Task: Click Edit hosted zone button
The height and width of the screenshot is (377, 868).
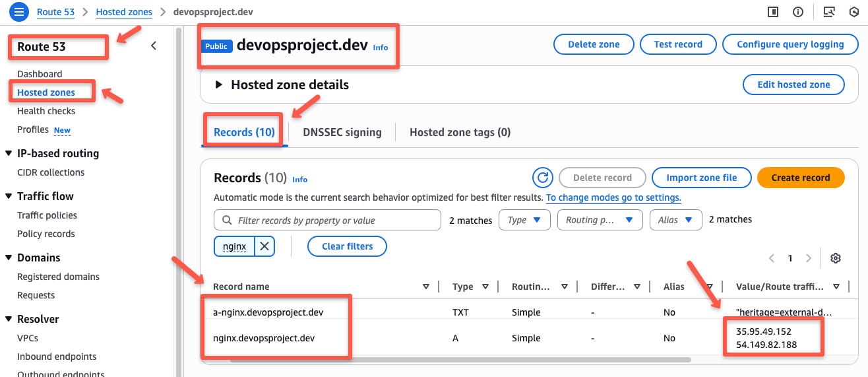Action: pyautogui.click(x=793, y=85)
